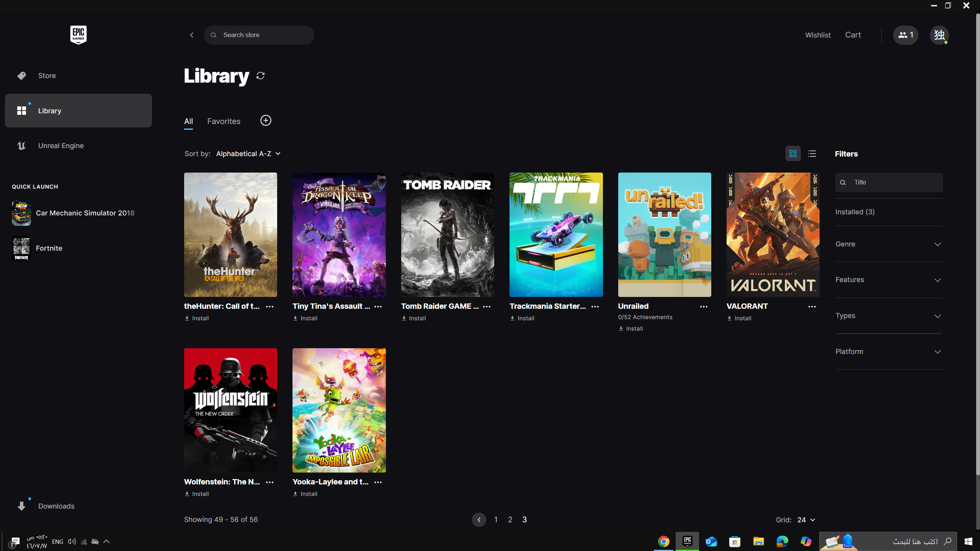Open options menu for theHunter: Call of the Wild
This screenshot has width=980, height=551.
(x=269, y=306)
